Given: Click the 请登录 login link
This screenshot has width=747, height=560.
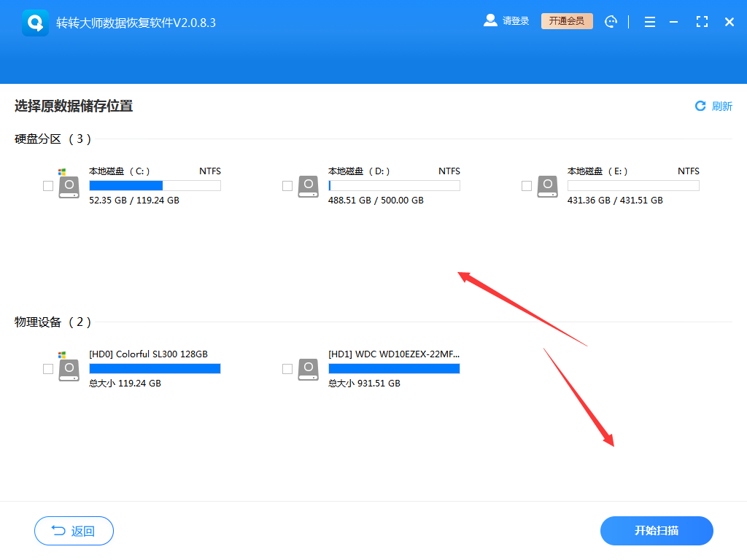Looking at the screenshot, I should point(515,20).
